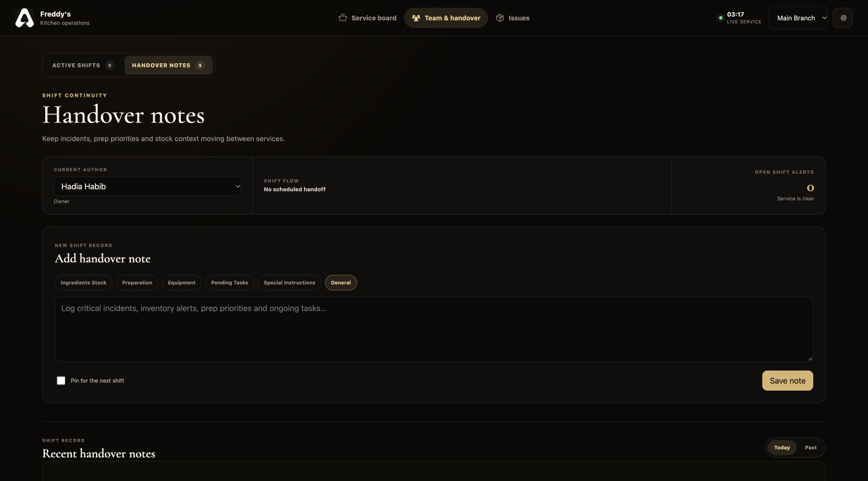Image resolution: width=868 pixels, height=481 pixels.
Task: Show Past handover notes
Action: tap(811, 447)
